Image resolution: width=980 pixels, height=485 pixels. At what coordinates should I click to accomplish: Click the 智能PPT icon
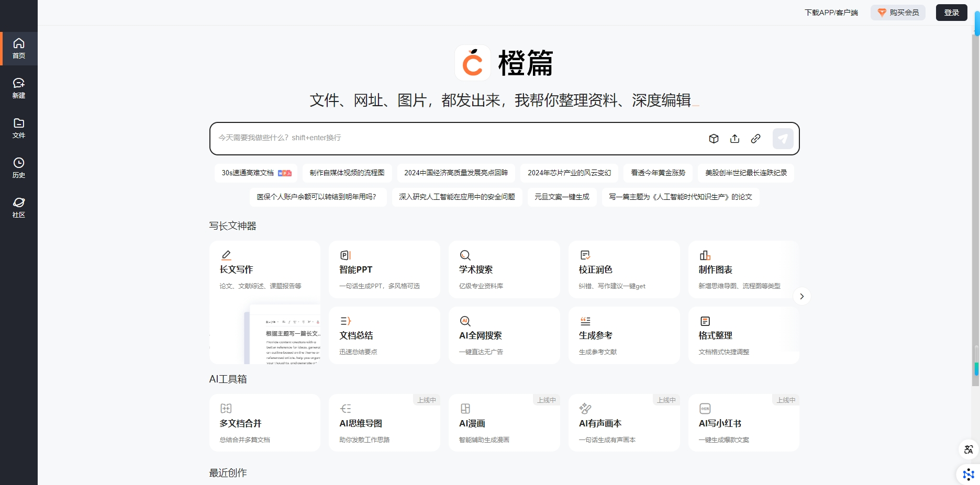(346, 255)
